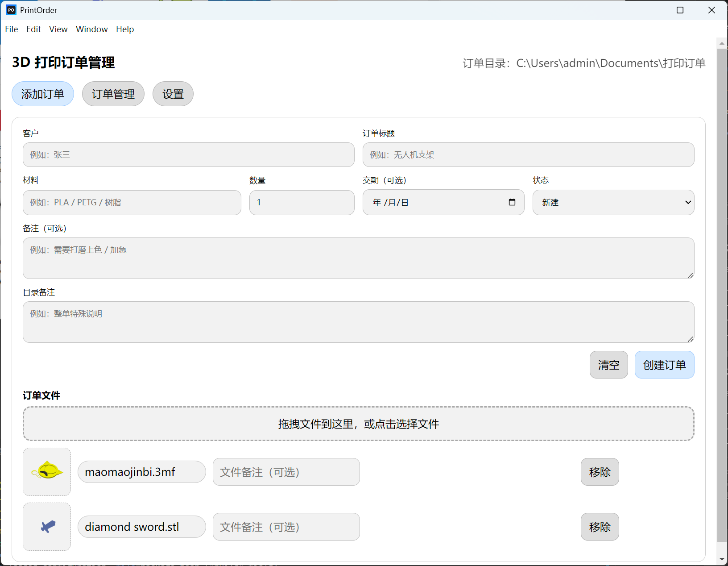Switch to the 订单管理 tab
The image size is (728, 566).
tap(113, 94)
